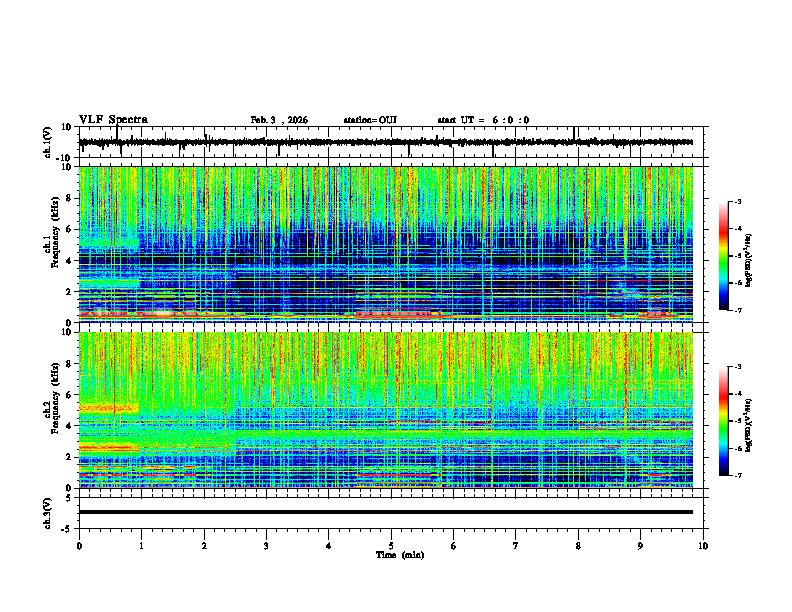This screenshot has width=792, height=612.
Task: Click the "5" tick on the time axis
Action: coord(391,546)
